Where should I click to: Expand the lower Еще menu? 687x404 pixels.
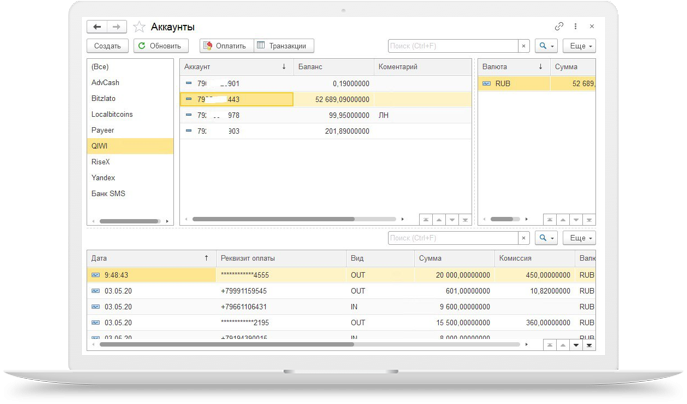coord(580,238)
